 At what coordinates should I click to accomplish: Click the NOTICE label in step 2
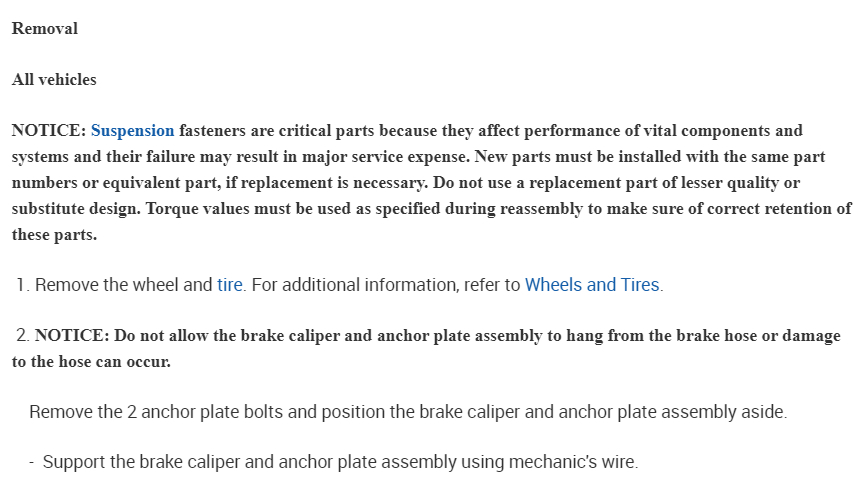click(x=72, y=336)
